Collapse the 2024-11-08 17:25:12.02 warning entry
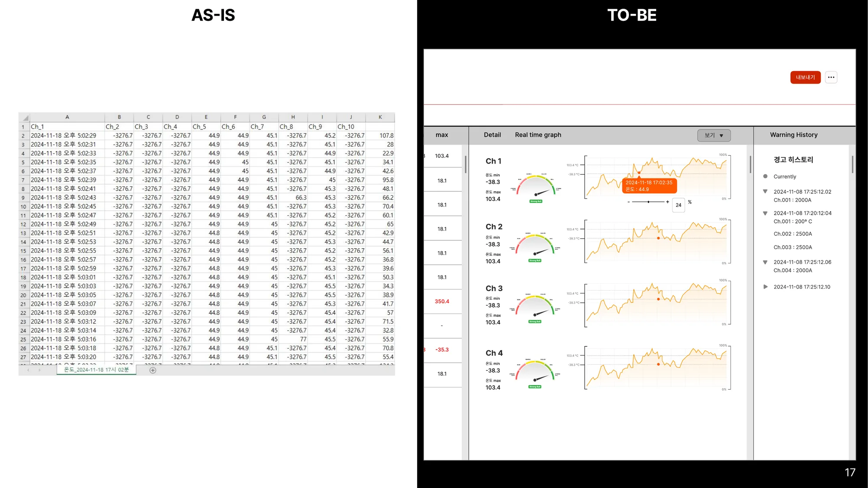 pos(765,191)
